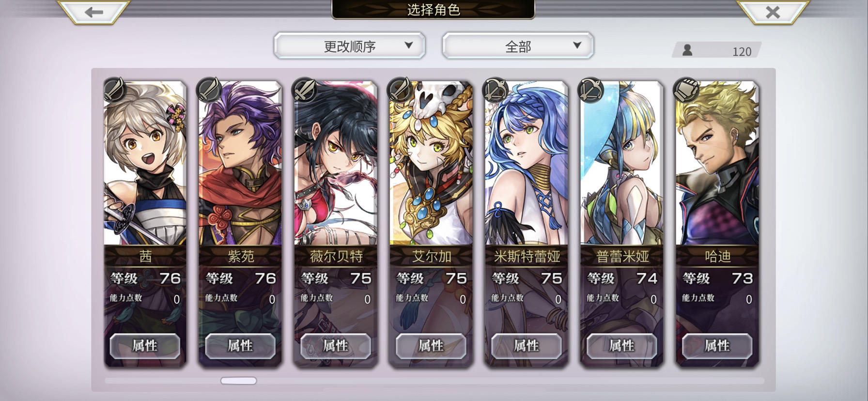The height and width of the screenshot is (401, 868).
Task: Tap the character count person icon
Action: pos(687,50)
